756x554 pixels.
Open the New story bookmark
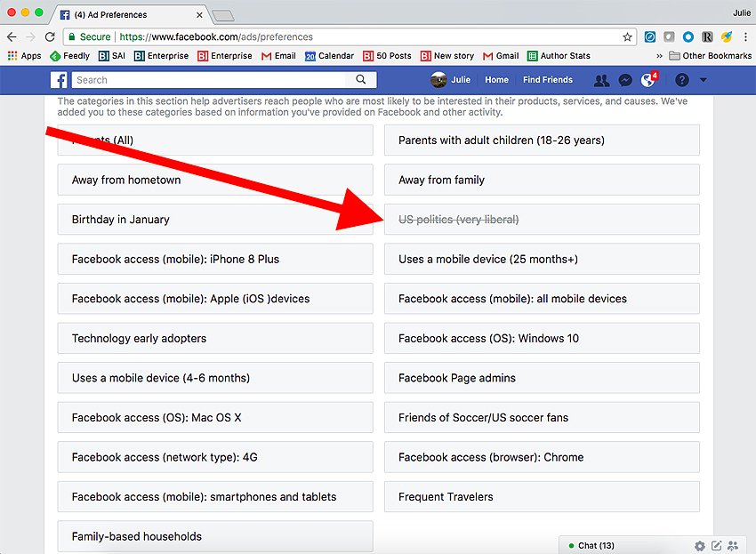tap(447, 56)
